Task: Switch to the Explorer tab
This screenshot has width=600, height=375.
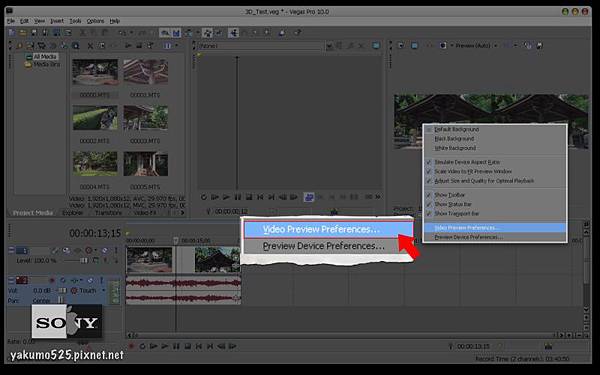Action: pyautogui.click(x=72, y=213)
